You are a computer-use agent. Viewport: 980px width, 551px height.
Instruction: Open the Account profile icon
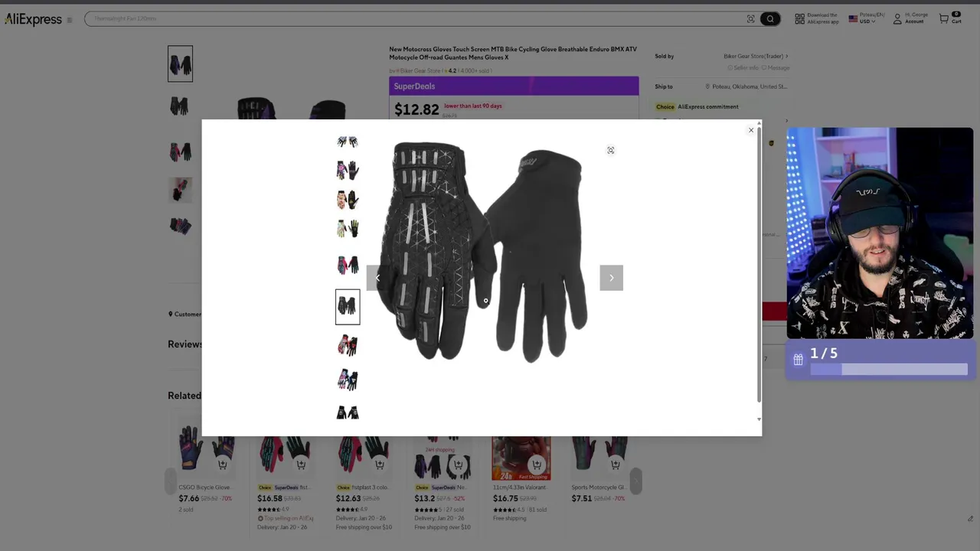click(897, 18)
